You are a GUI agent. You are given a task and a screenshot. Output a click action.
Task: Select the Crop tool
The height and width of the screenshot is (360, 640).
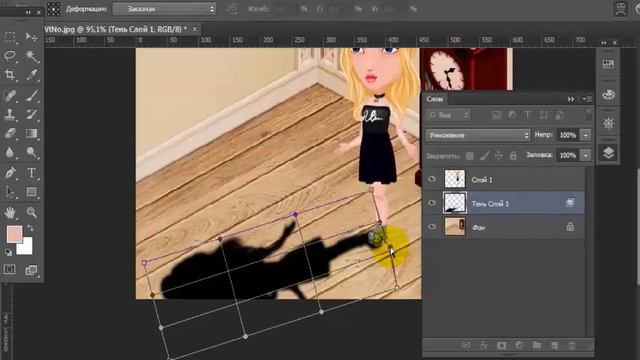(x=10, y=74)
